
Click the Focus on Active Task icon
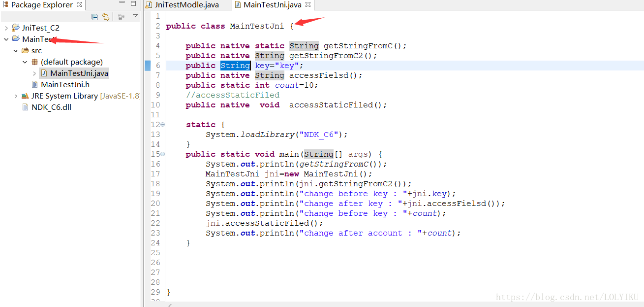[121, 17]
